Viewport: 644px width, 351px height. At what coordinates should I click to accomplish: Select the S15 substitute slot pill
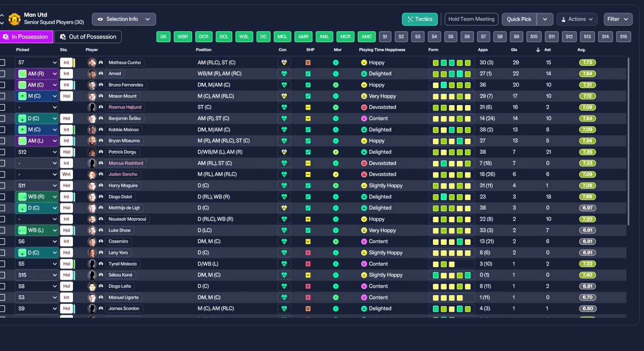[x=623, y=37]
